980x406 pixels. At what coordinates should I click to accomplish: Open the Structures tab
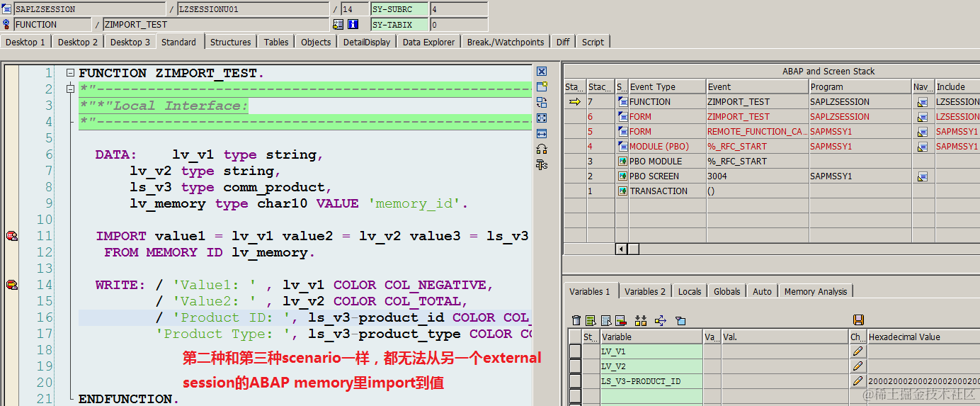(230, 42)
